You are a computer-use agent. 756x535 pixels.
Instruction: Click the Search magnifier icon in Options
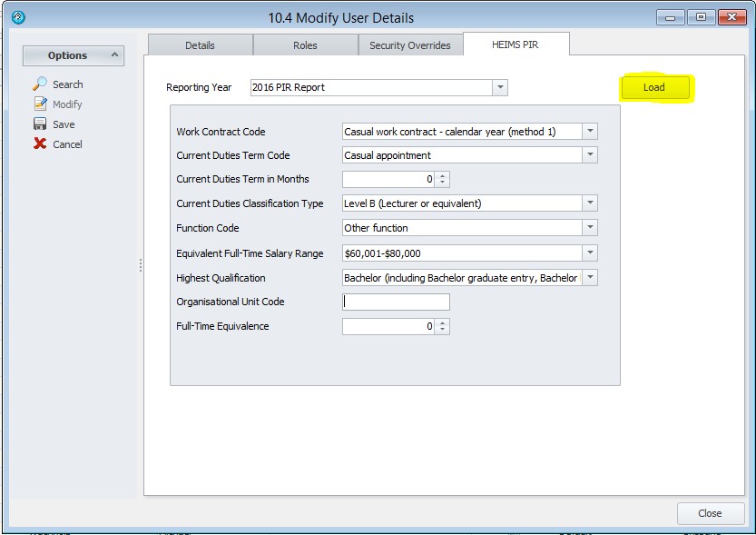[x=40, y=84]
